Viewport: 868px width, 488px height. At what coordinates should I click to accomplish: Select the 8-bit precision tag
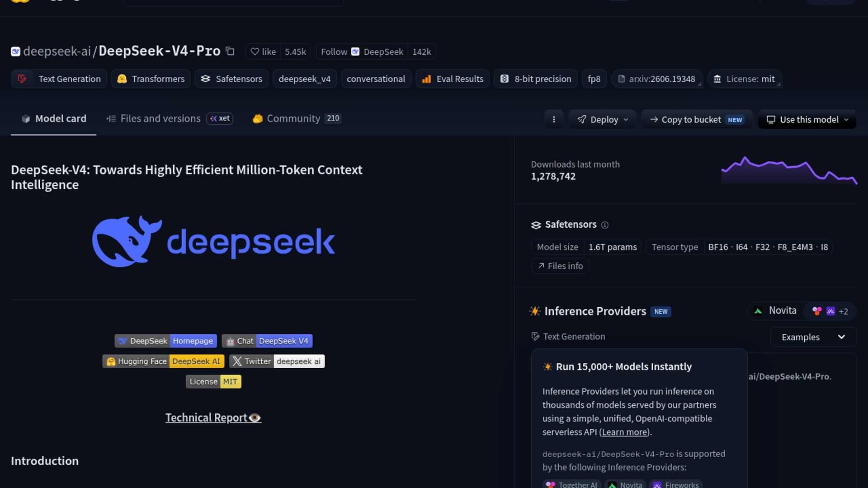pyautogui.click(x=536, y=79)
